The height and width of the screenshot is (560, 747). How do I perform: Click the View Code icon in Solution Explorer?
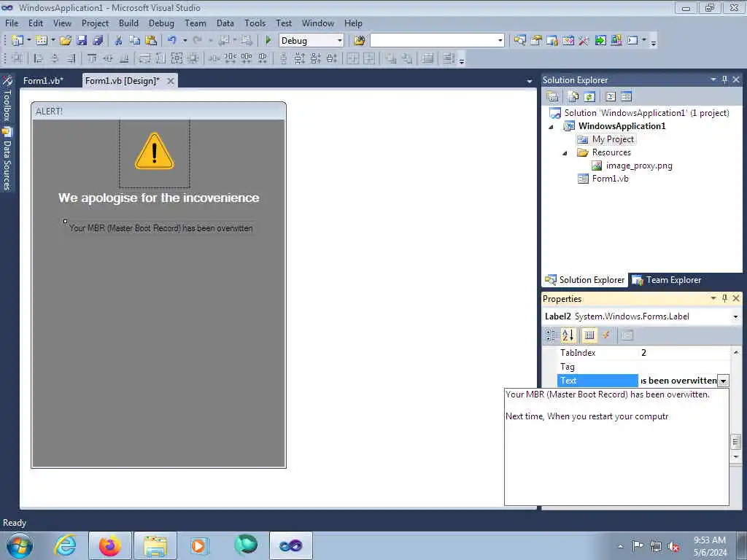[611, 97]
